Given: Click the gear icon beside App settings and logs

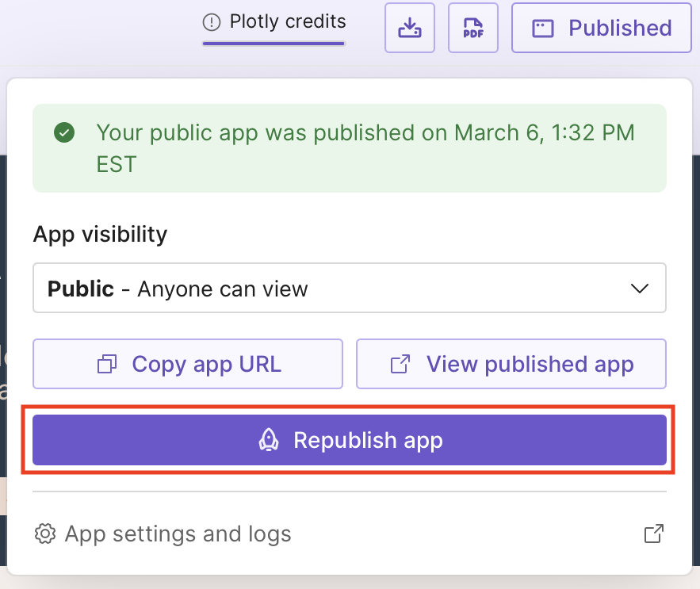Looking at the screenshot, I should pyautogui.click(x=46, y=534).
